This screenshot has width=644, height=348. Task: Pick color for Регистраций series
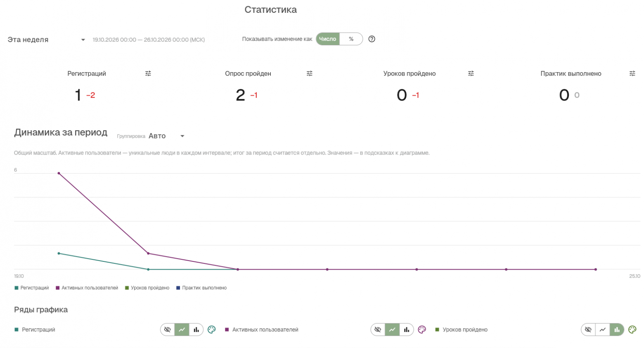[x=212, y=330]
